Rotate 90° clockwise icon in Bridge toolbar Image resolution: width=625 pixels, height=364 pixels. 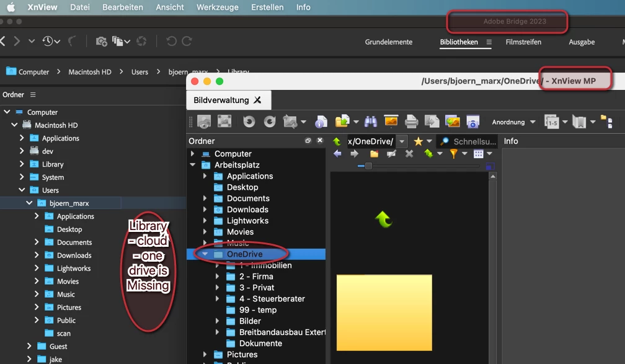click(x=187, y=41)
